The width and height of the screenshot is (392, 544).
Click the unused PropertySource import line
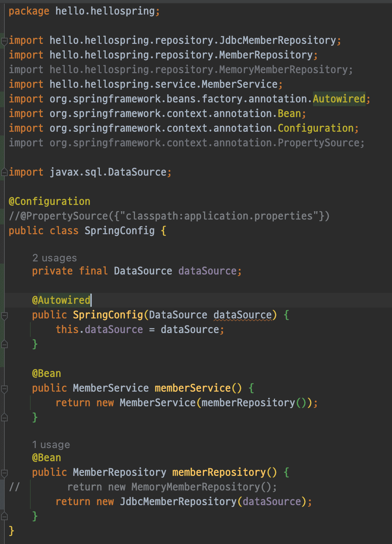[186, 143]
